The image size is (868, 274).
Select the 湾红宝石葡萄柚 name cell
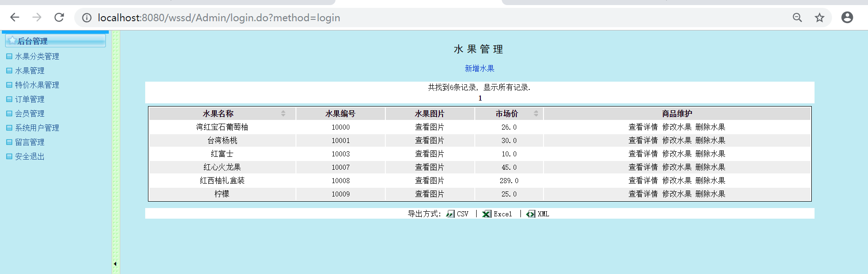pos(222,127)
